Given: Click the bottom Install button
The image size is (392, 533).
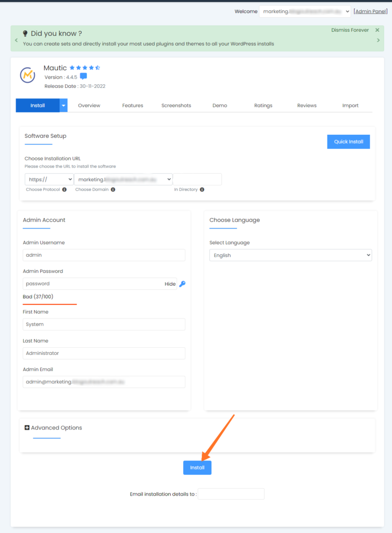Looking at the screenshot, I should coord(197,468).
